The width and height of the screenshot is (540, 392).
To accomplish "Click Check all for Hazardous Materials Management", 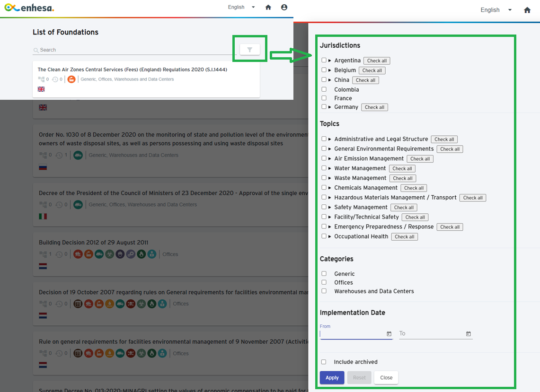I will (473, 198).
